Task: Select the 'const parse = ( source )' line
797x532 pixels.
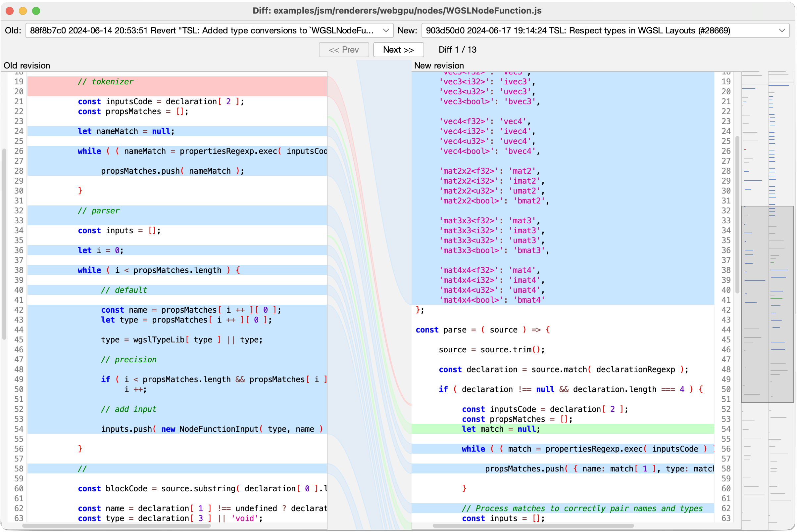Action: pyautogui.click(x=482, y=330)
